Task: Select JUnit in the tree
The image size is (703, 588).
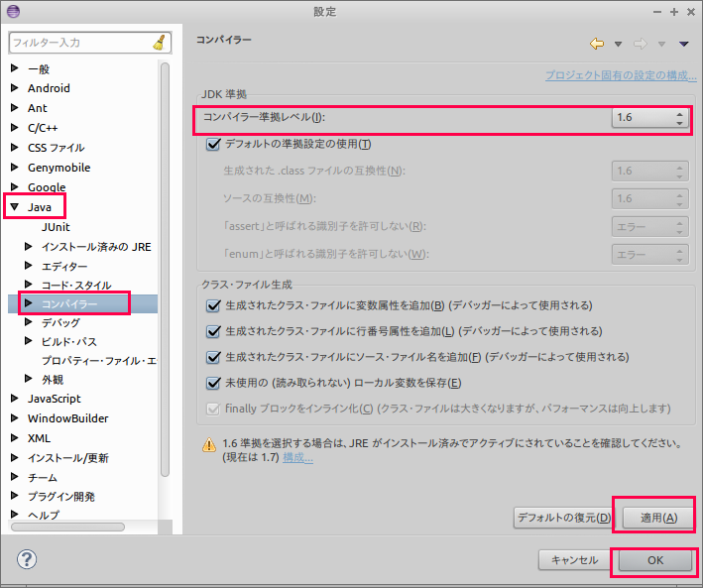Action: [56, 227]
